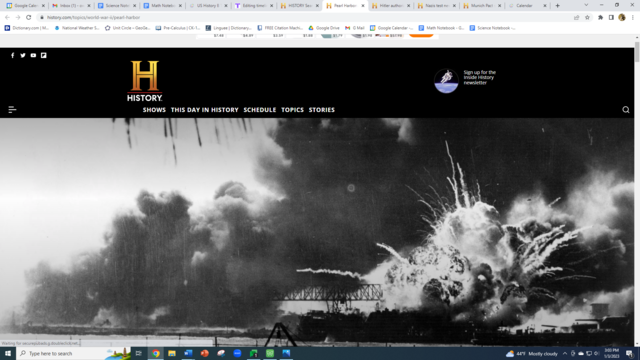Open Linguee Dictionary bookmark
This screenshot has width=640, height=360.
[x=228, y=28]
